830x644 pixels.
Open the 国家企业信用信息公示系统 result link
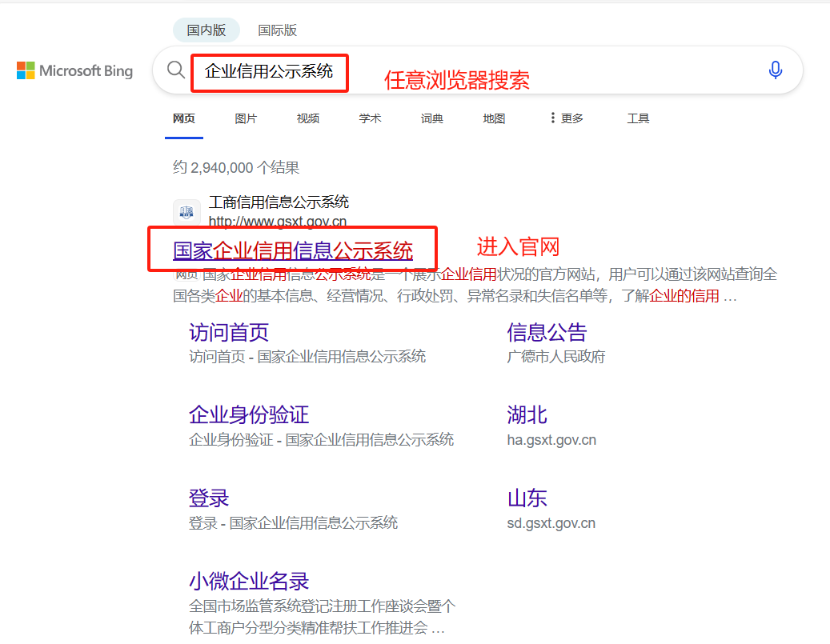293,250
